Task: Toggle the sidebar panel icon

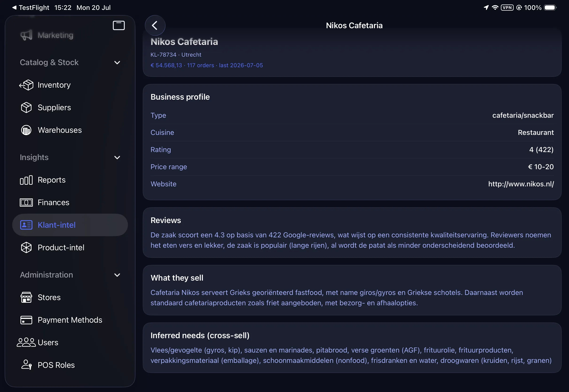Action: coord(119,25)
